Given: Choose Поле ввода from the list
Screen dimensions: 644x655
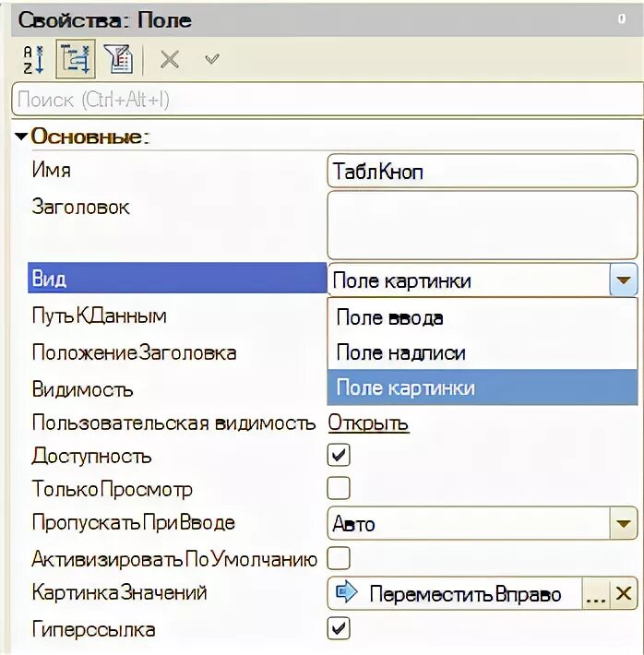Looking at the screenshot, I should click(x=389, y=318).
